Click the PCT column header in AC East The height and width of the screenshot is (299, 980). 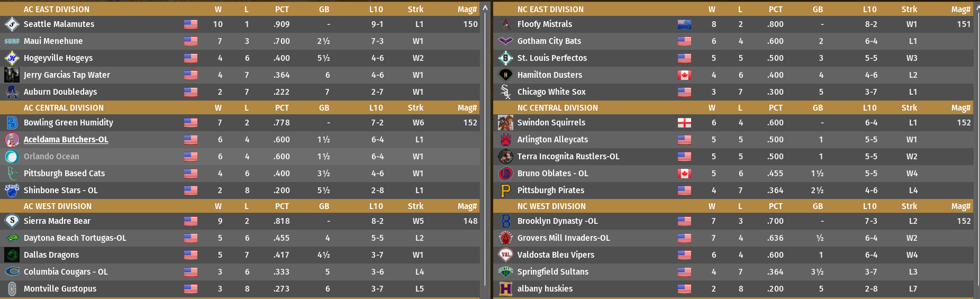click(282, 10)
